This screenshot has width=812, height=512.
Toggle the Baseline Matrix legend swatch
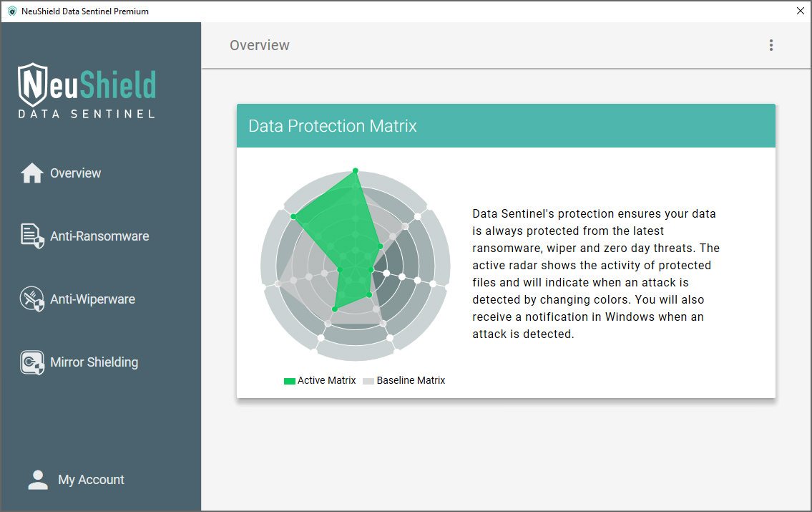[x=368, y=381]
